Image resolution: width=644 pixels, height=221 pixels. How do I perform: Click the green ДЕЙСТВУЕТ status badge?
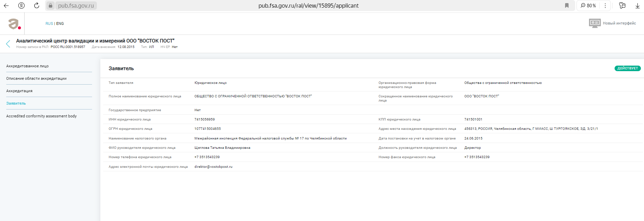click(x=628, y=68)
